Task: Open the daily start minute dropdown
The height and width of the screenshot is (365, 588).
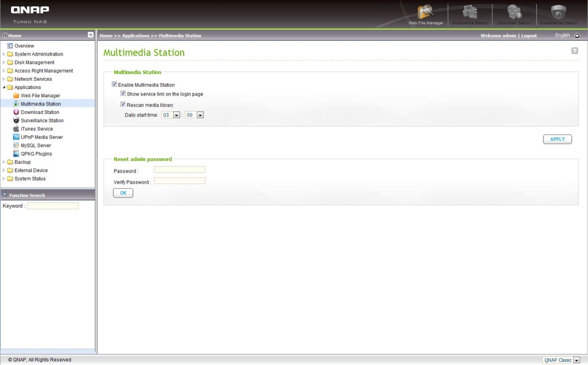Action: click(200, 115)
